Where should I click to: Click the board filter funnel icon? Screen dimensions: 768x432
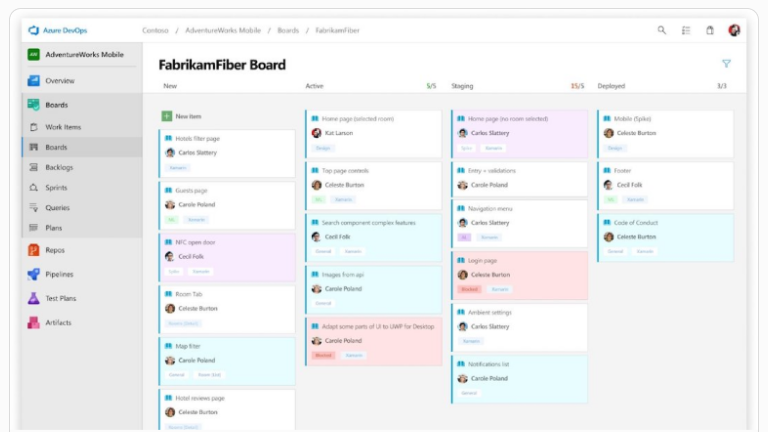726,64
